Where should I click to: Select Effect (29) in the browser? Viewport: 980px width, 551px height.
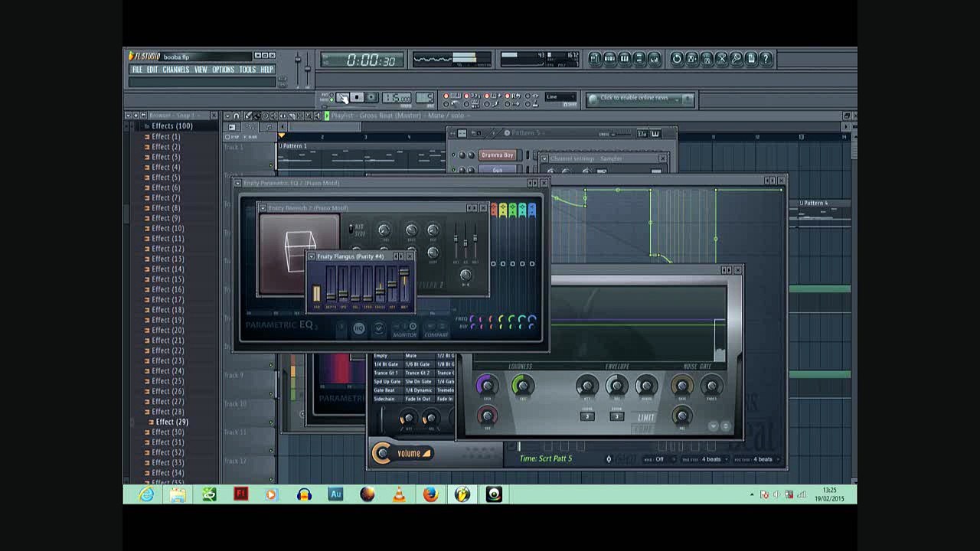(x=171, y=422)
